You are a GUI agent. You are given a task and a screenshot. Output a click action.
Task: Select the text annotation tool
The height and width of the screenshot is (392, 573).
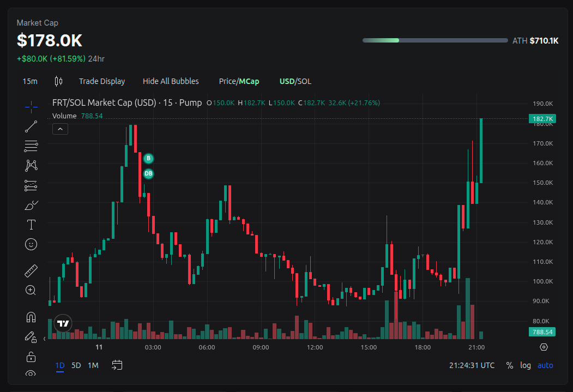point(31,224)
